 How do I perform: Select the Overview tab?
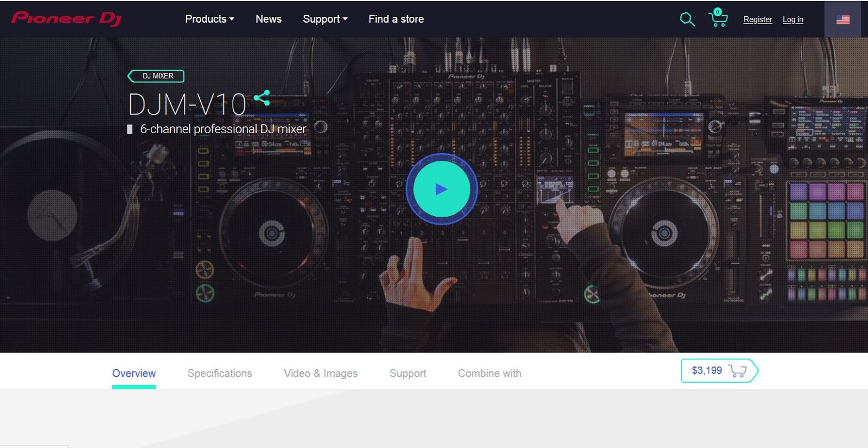click(134, 373)
